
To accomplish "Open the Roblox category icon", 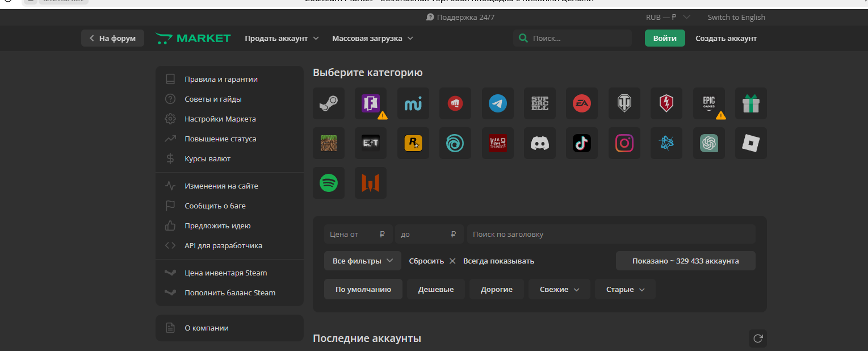I will (750, 143).
